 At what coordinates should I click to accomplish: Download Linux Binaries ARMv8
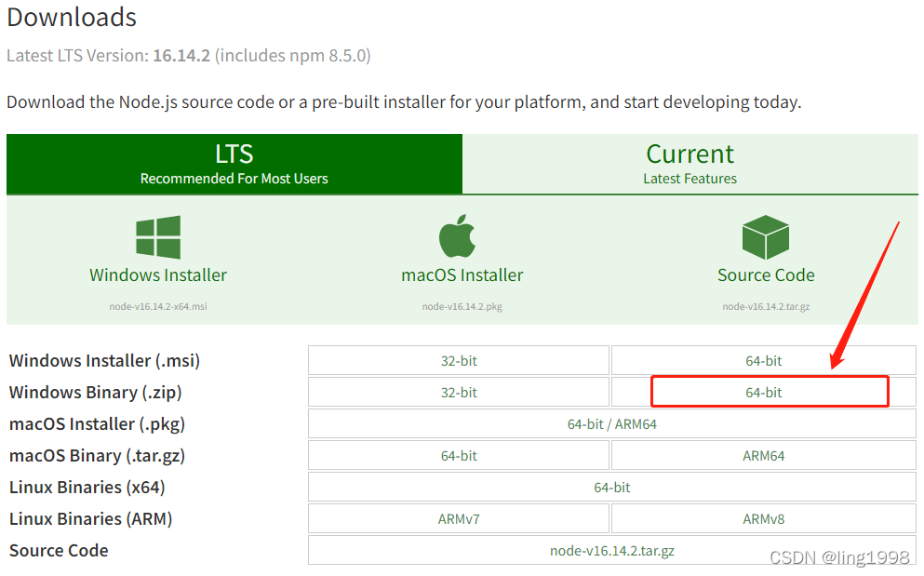(x=764, y=519)
